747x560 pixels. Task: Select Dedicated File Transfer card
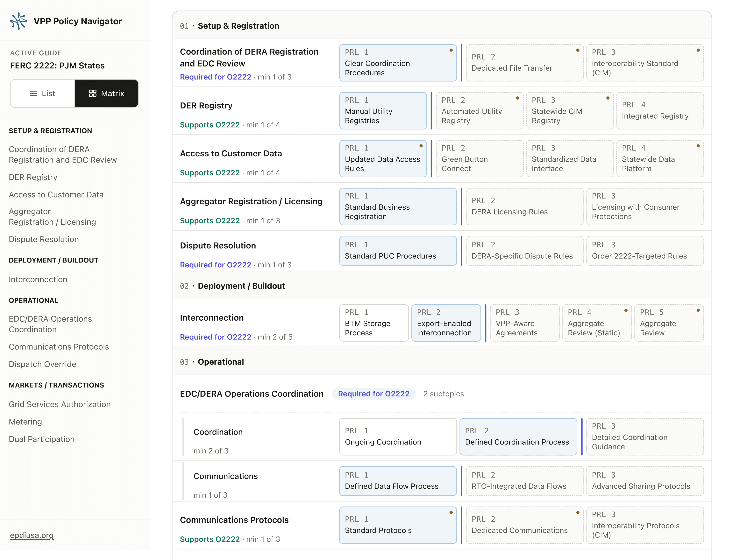[524, 63]
